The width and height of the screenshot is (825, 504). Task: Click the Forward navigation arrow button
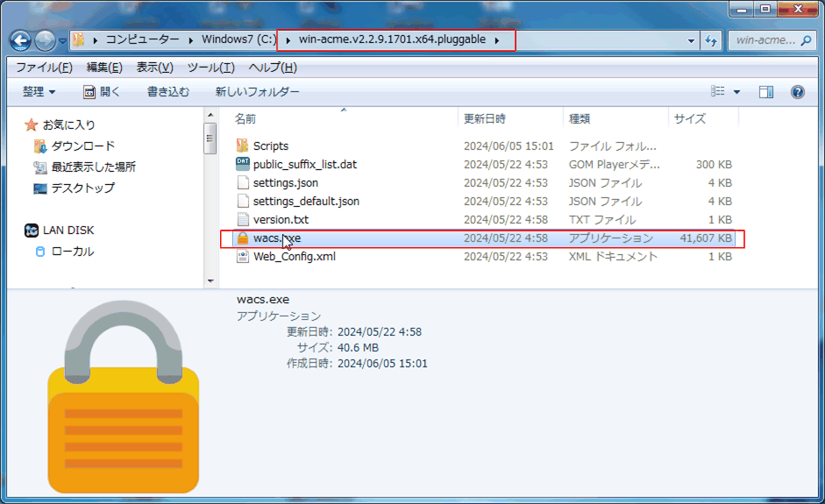45,40
